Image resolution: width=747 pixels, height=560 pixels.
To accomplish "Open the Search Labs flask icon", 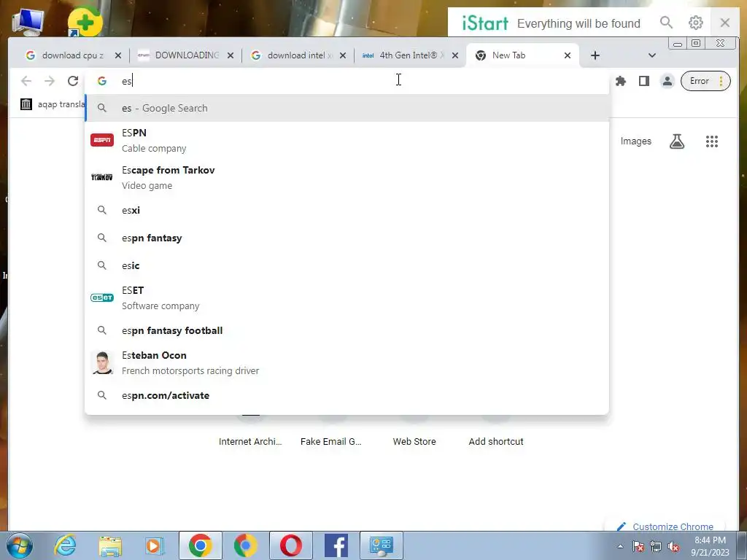I will click(676, 141).
